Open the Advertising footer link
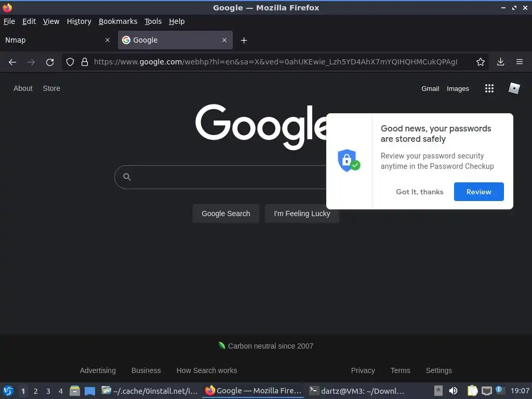Viewport: 532px width, 399px height. pyautogui.click(x=98, y=370)
